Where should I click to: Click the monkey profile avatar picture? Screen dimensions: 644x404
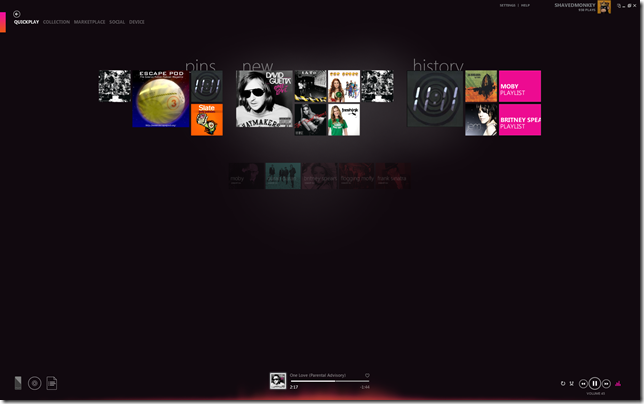coord(604,7)
